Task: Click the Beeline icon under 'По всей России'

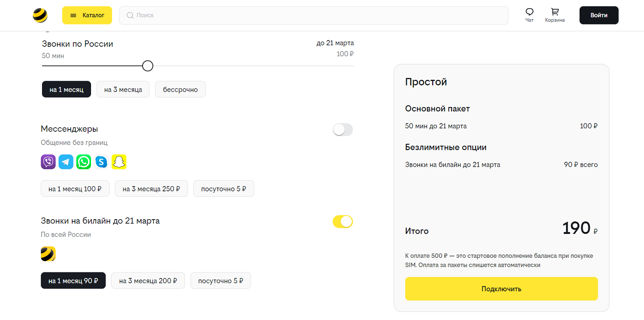Action: (x=48, y=254)
